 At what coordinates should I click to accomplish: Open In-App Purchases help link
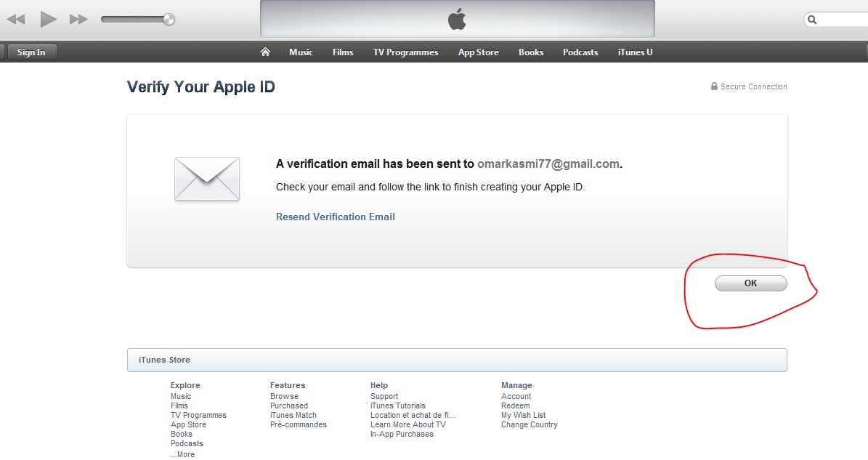[402, 434]
